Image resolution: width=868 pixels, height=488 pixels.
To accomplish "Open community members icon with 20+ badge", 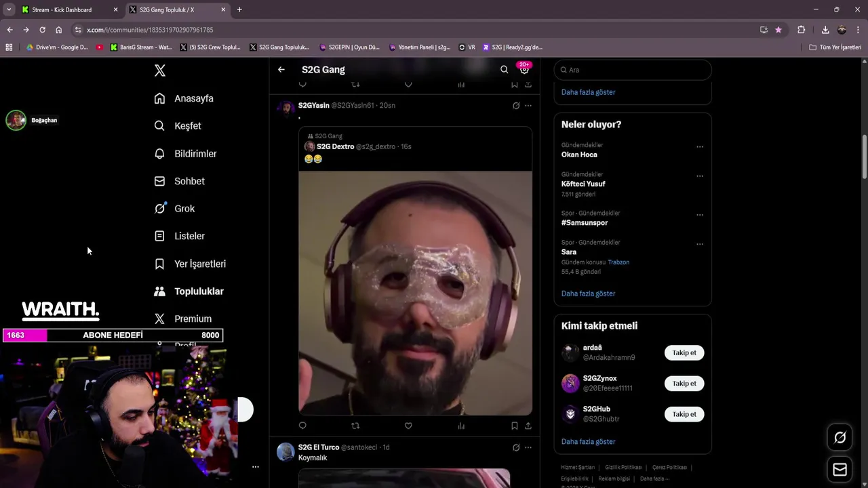I will (524, 69).
